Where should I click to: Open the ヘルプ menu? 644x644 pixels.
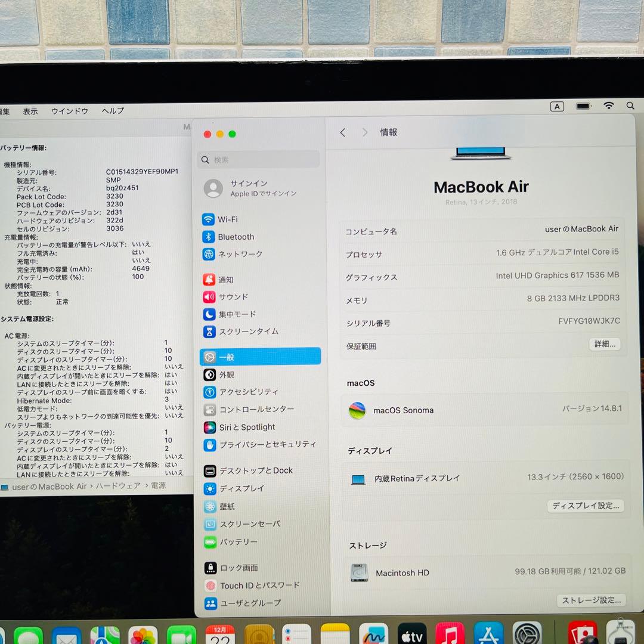tap(112, 111)
